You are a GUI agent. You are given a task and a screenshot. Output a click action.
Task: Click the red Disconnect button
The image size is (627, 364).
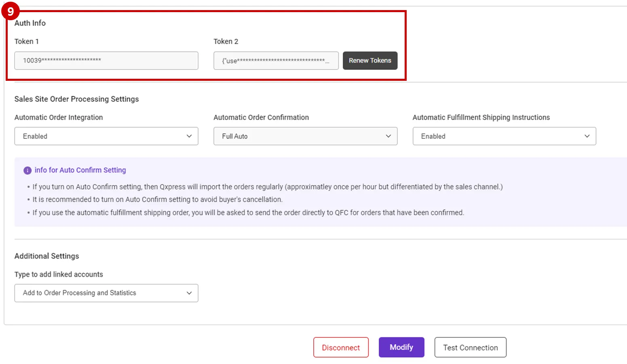point(341,347)
